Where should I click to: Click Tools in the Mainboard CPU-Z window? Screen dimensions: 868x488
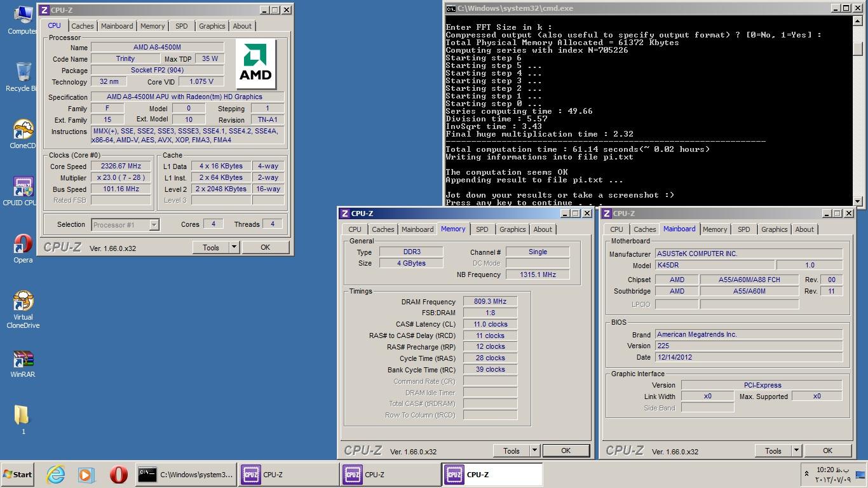point(773,451)
